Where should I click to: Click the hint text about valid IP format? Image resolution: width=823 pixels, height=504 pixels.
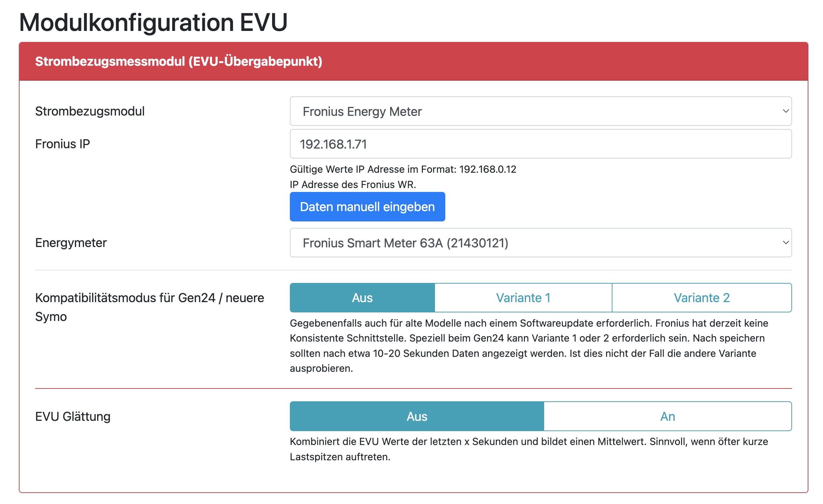(x=403, y=169)
